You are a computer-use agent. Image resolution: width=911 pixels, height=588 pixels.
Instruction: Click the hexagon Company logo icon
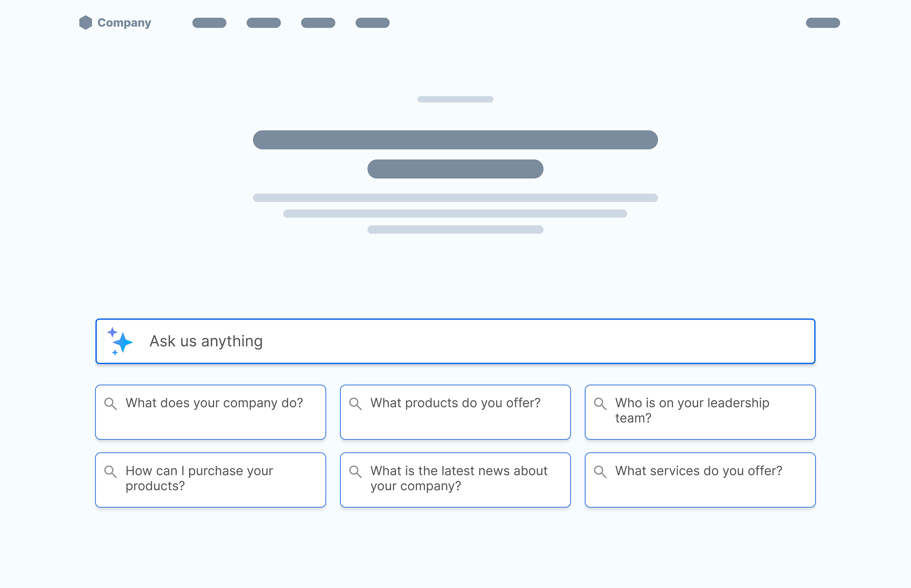click(x=86, y=23)
